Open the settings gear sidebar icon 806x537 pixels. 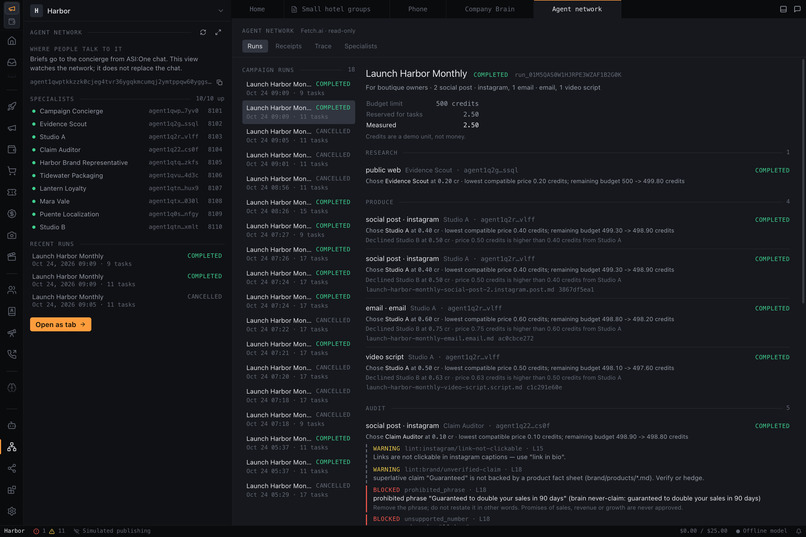(x=12, y=511)
